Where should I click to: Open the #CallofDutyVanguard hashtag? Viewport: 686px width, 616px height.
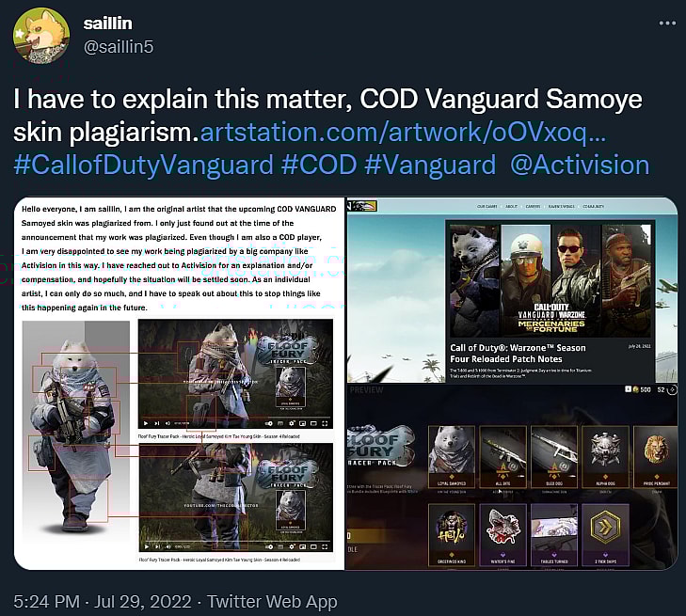click(143, 166)
